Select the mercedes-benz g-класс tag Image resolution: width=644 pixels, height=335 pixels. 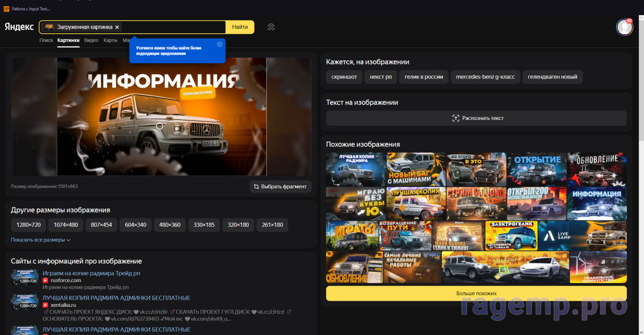tap(486, 77)
